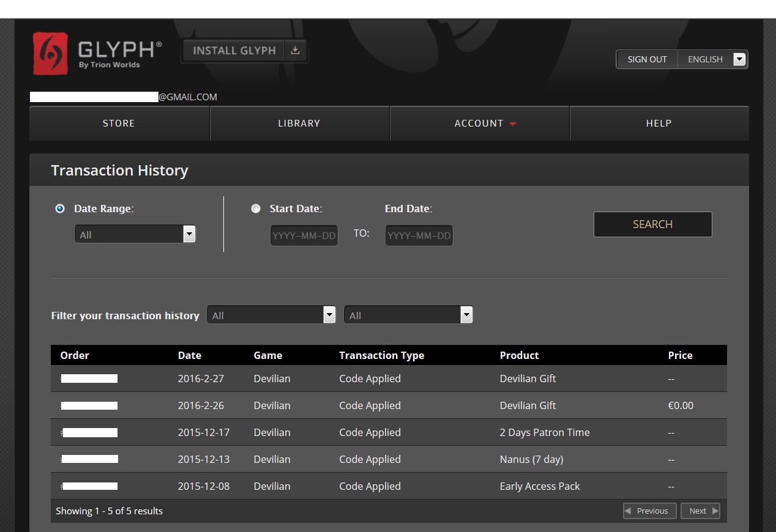Click the '2 Days Patron Time' product

tap(545, 432)
